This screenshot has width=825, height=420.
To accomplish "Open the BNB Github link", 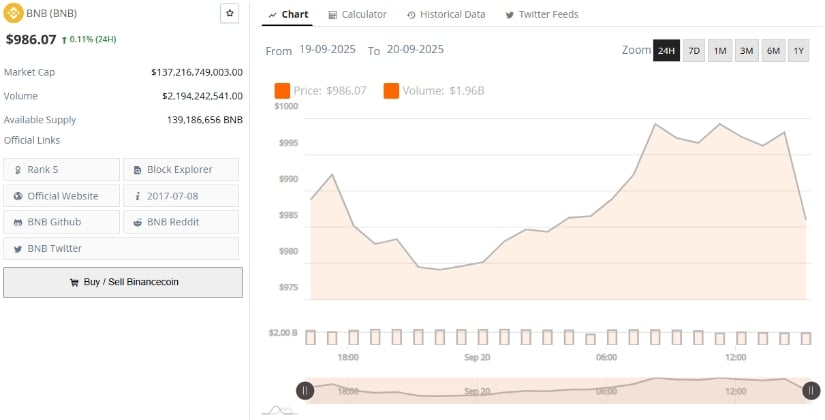I will (62, 222).
